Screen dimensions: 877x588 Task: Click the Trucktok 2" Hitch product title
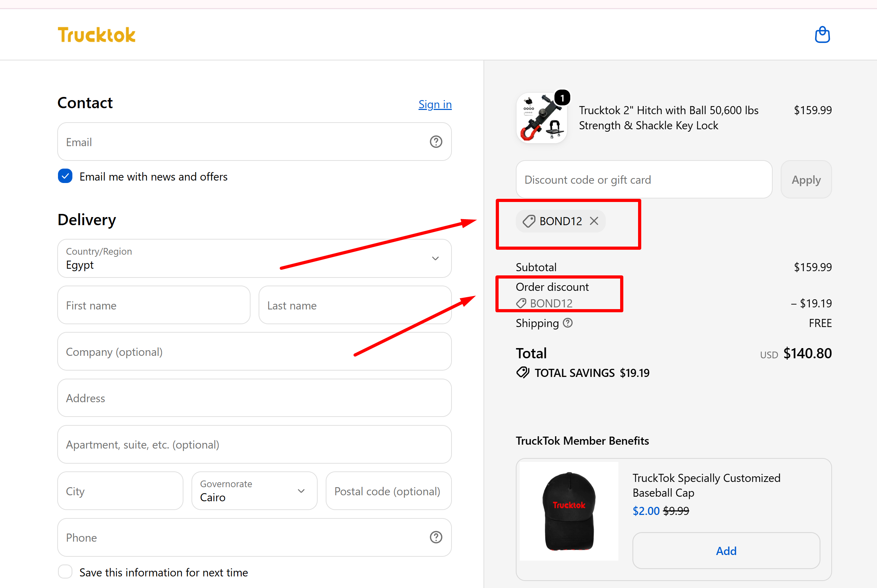coord(668,118)
